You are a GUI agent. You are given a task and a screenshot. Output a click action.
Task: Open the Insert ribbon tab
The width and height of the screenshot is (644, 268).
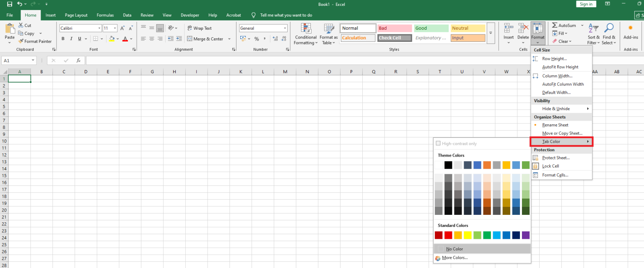[51, 15]
